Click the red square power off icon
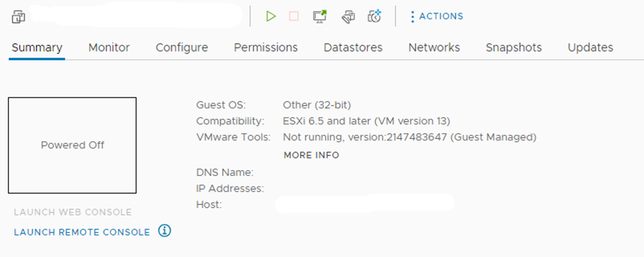Image resolution: width=644 pixels, height=257 pixels. coord(294,16)
